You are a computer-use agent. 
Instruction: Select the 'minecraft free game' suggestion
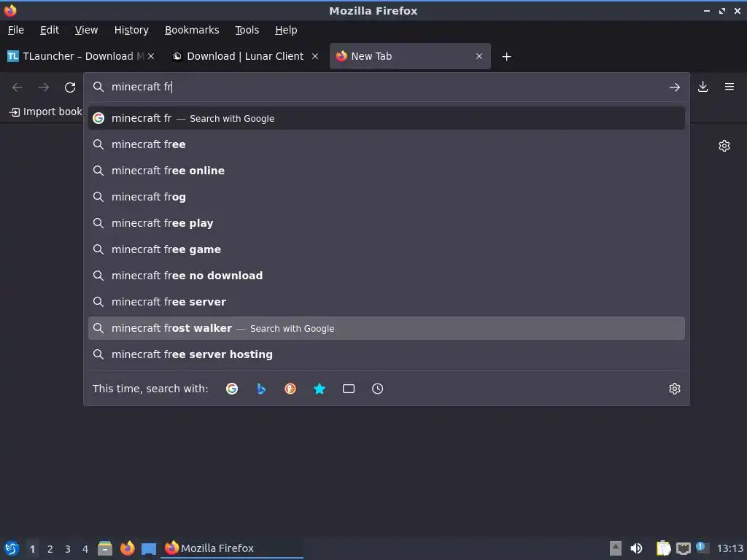pos(387,249)
